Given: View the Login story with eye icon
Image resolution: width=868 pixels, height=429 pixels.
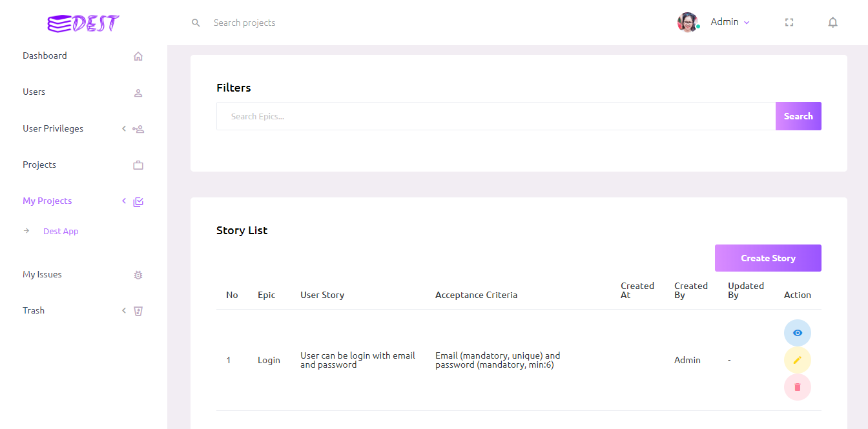Looking at the screenshot, I should pos(798,333).
